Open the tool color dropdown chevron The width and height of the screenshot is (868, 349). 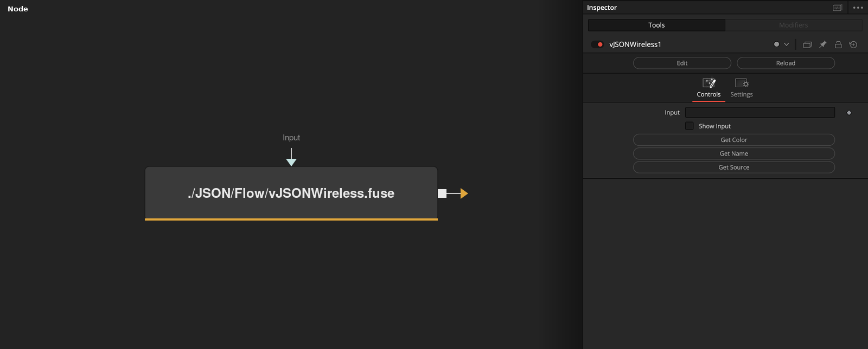(786, 44)
